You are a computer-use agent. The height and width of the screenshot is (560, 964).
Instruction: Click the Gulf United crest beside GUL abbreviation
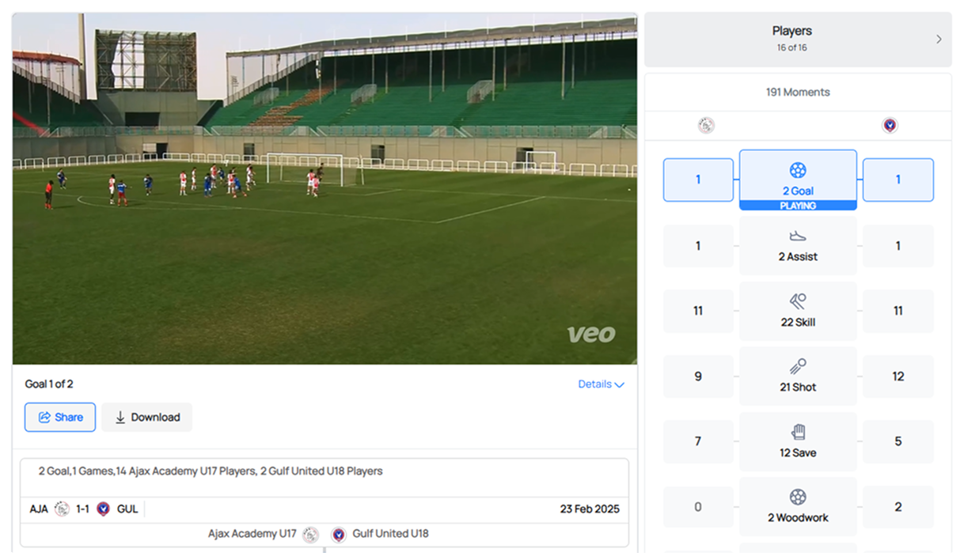pos(103,509)
